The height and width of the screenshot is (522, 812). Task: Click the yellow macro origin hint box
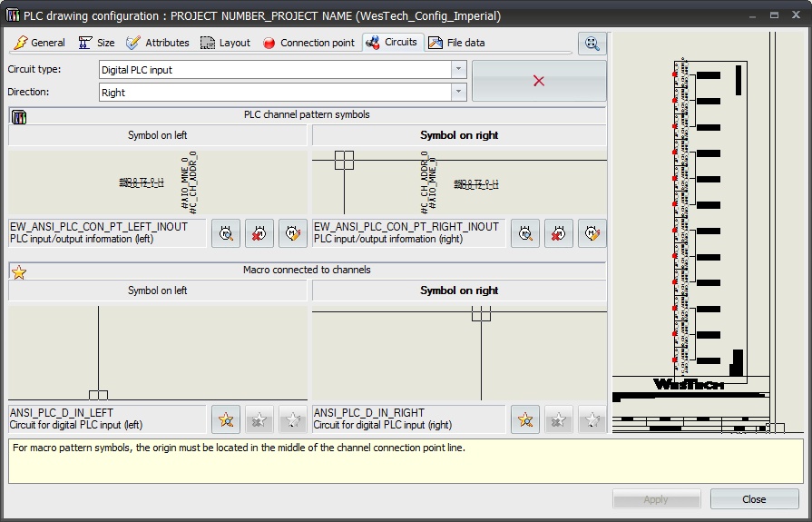tap(406, 461)
